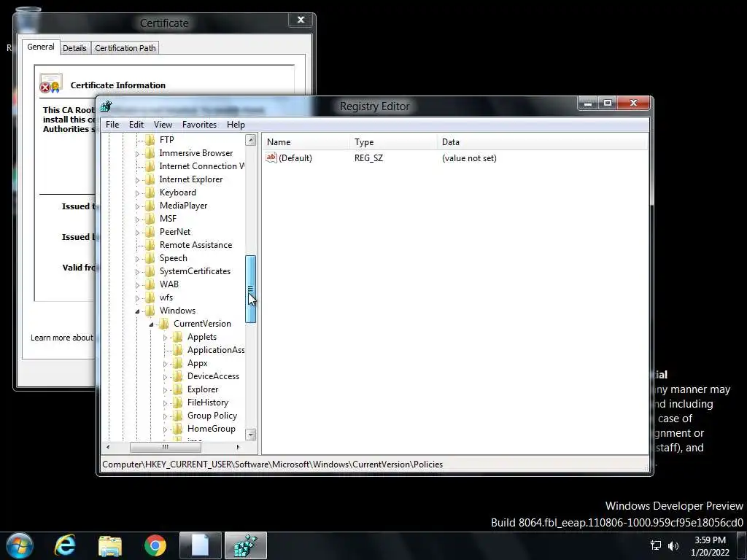Select the FTP folder icon

pos(150,140)
